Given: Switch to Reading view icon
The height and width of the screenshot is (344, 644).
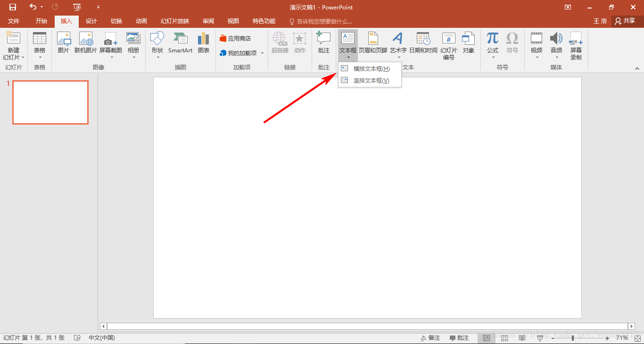Looking at the screenshot, I should [522, 338].
